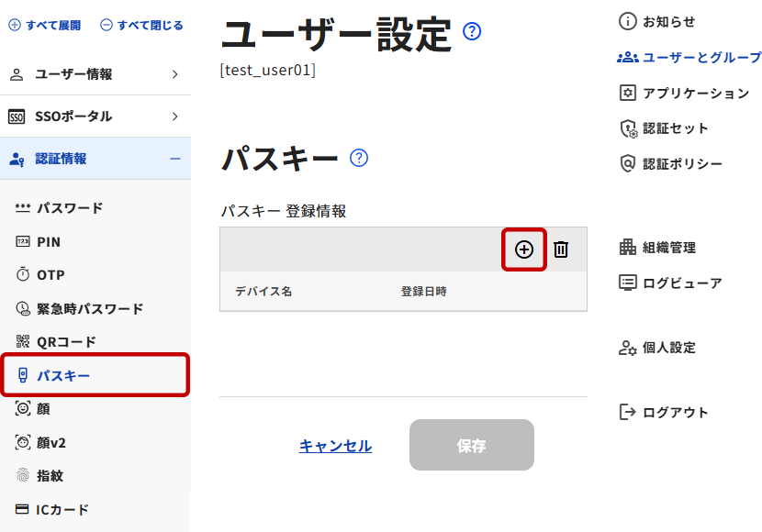This screenshot has width=762, height=532.
Task: Collapse all sections with すべて閉じる
Action: (141, 26)
